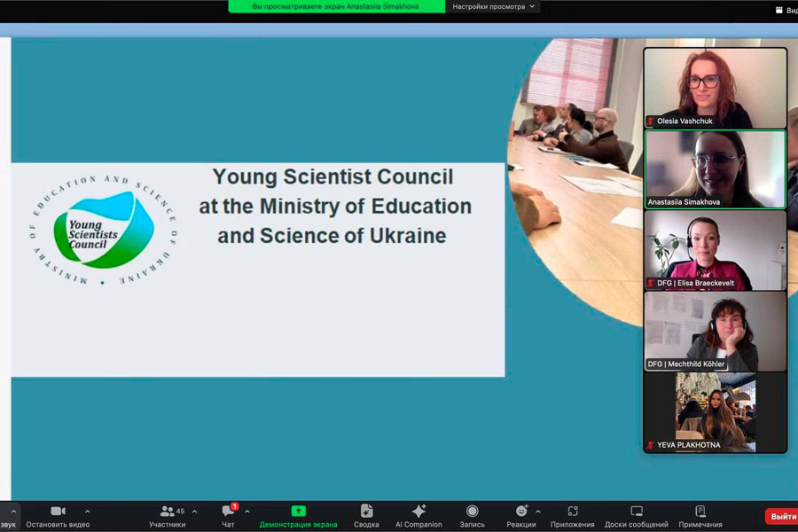
Task: Expand chat options arrow beside Чат
Action: pyautogui.click(x=246, y=511)
